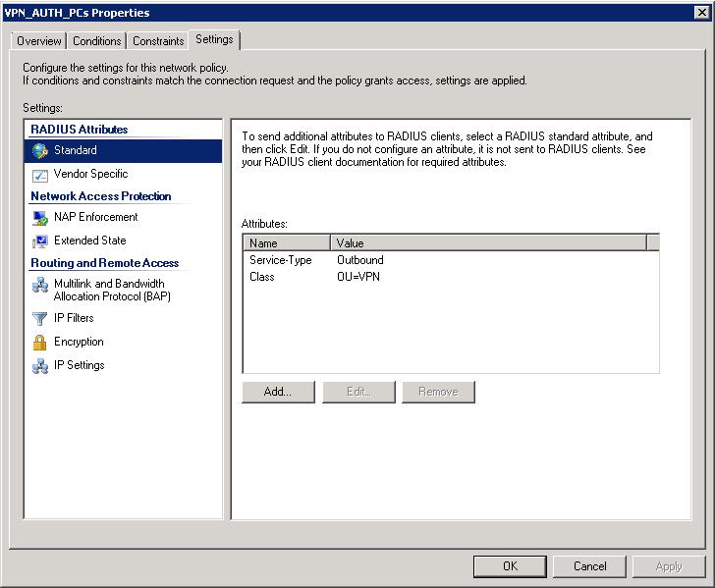Screen dimensions: 715x588
Task: Click the checklist icon beside Vendor Specific
Action: point(40,175)
